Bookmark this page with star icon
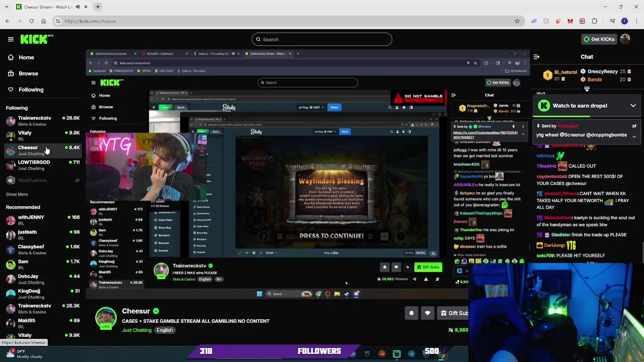 click(x=517, y=21)
